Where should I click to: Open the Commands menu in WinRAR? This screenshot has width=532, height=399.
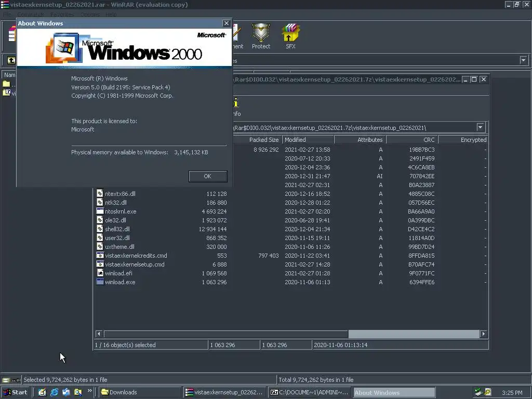click(x=31, y=15)
